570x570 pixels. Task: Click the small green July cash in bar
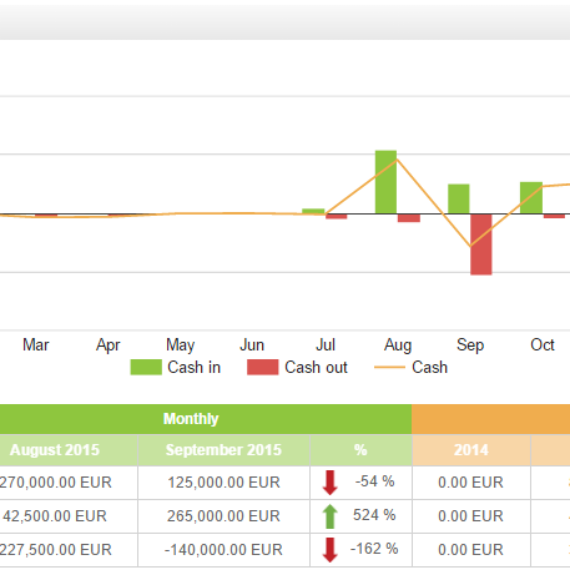click(x=313, y=211)
